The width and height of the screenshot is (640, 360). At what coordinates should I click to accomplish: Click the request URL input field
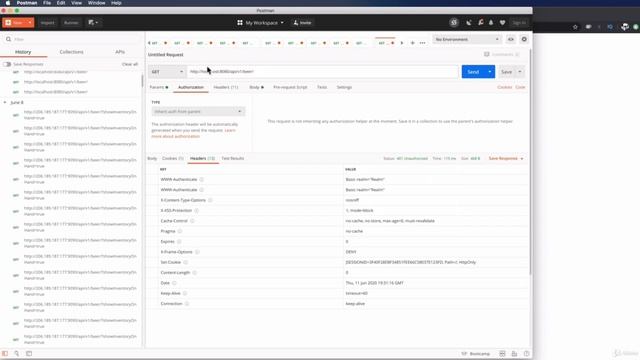click(x=322, y=72)
